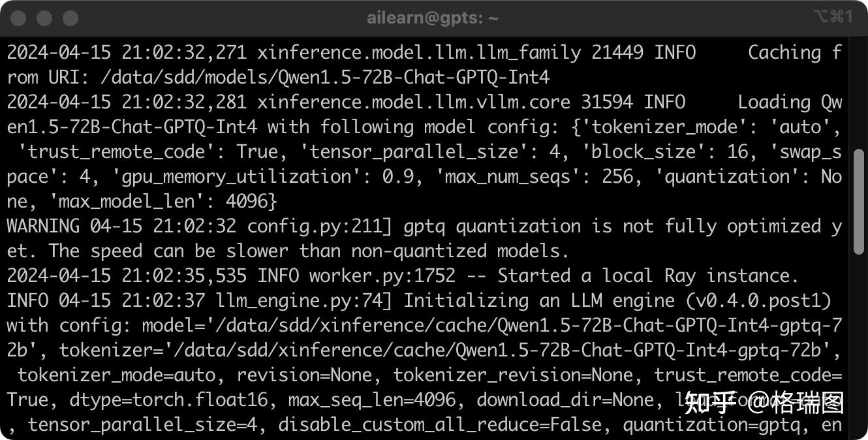Click the yellow minimize traffic light
The width and height of the screenshot is (868, 440).
tap(43, 18)
